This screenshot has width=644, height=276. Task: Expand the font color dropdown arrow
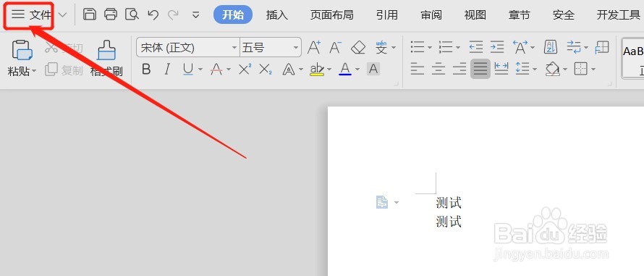pos(357,69)
